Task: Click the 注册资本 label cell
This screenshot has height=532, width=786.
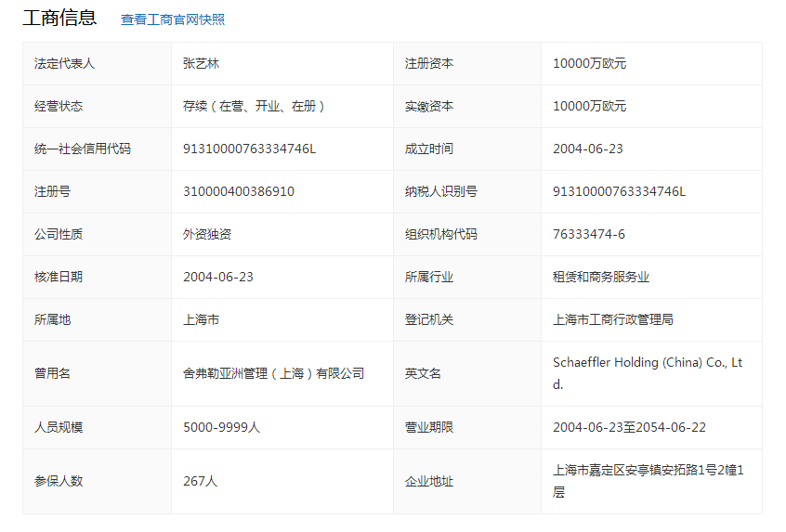Action: pyautogui.click(x=467, y=64)
